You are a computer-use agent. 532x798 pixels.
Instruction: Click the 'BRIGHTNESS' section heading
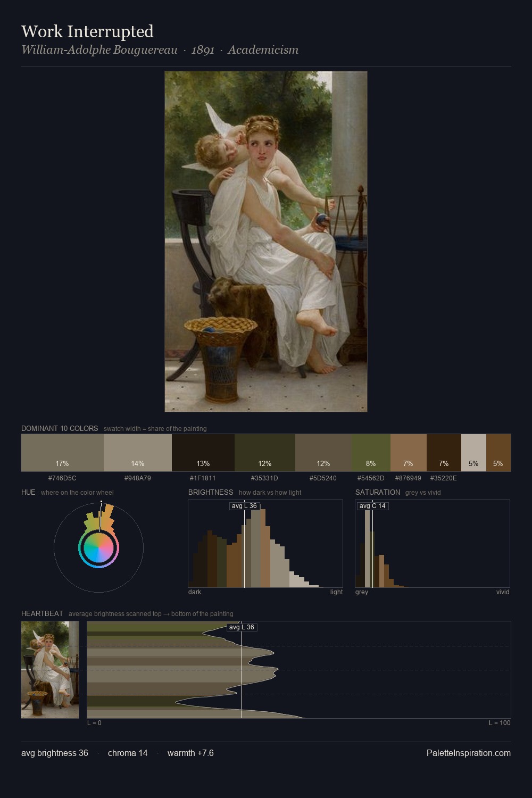pyautogui.click(x=211, y=492)
